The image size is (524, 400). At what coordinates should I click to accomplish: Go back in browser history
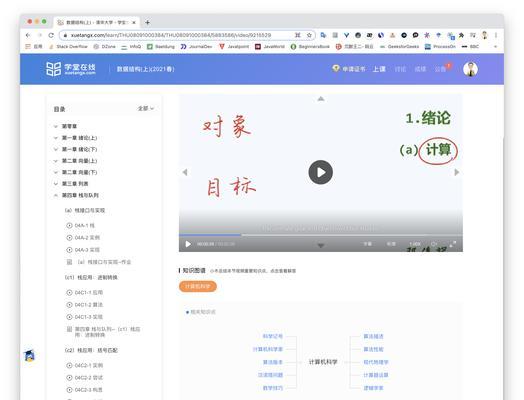(x=28, y=35)
